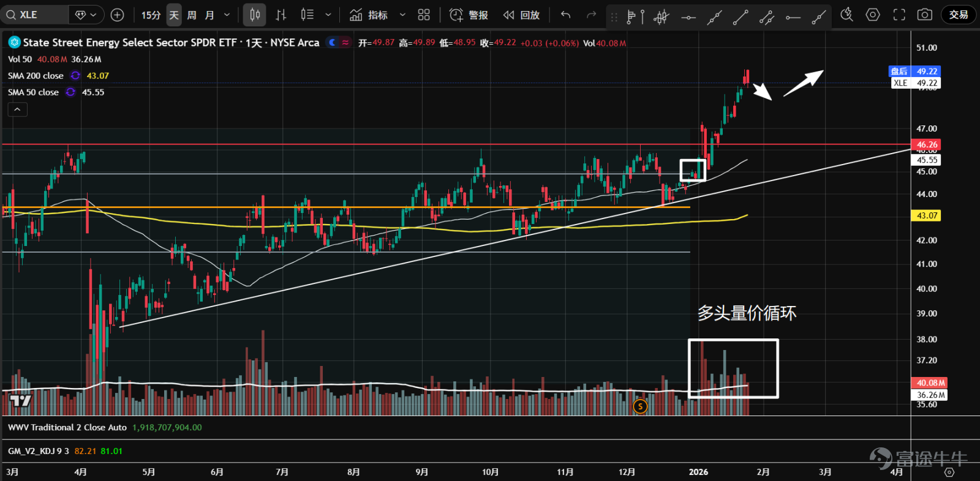Expand the diamond subscription dropdown

86,15
